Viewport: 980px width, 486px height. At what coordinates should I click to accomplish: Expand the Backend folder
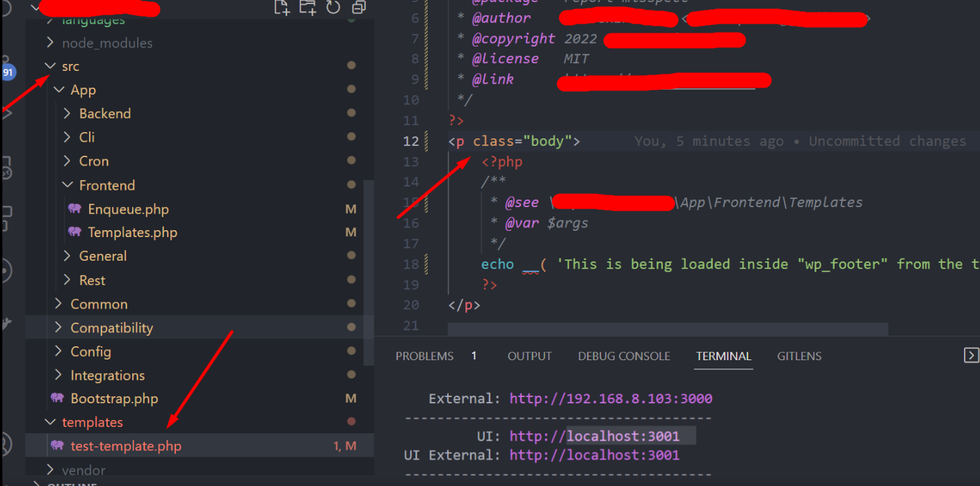pyautogui.click(x=67, y=113)
